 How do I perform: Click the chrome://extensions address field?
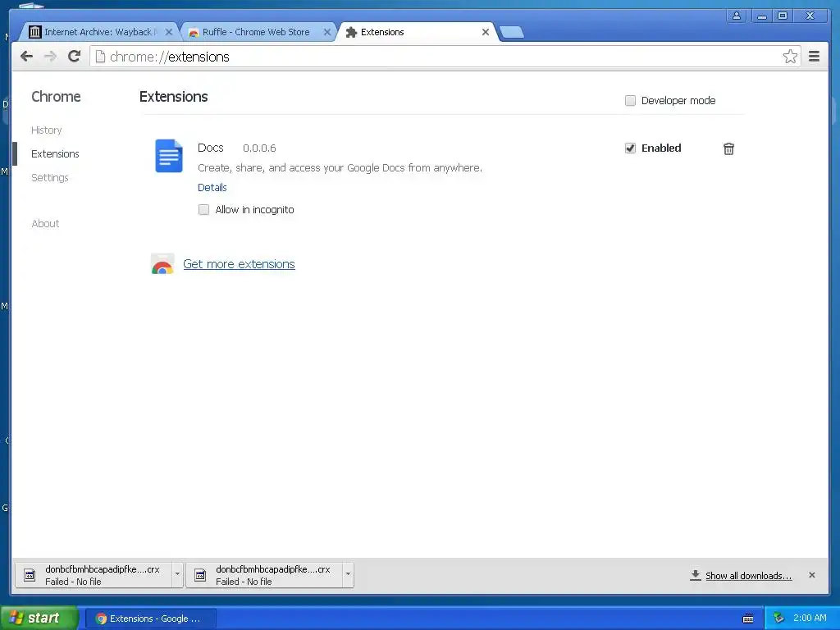click(445, 57)
